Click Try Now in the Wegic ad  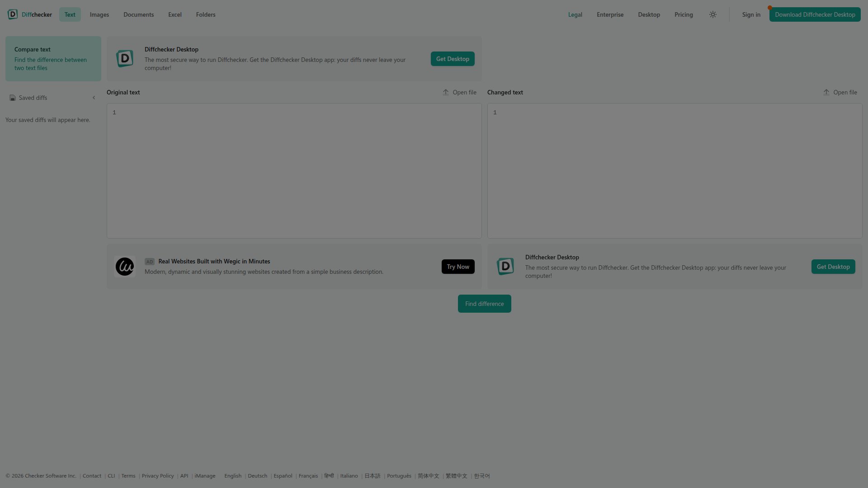(458, 267)
